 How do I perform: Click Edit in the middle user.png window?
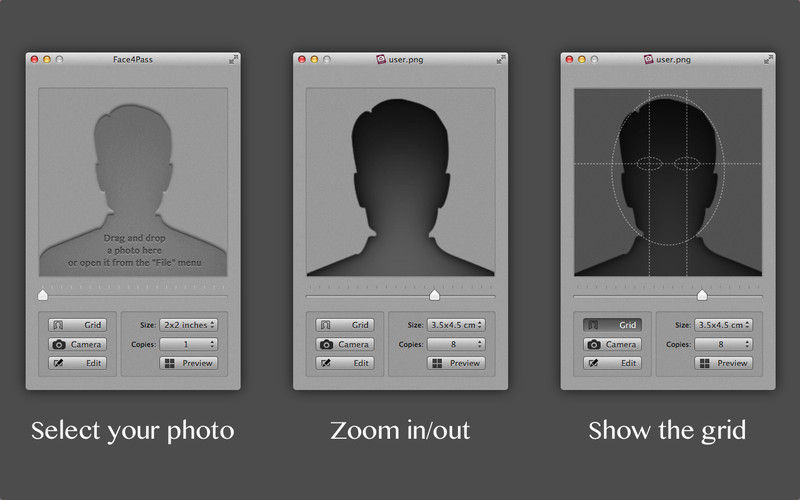pyautogui.click(x=345, y=363)
